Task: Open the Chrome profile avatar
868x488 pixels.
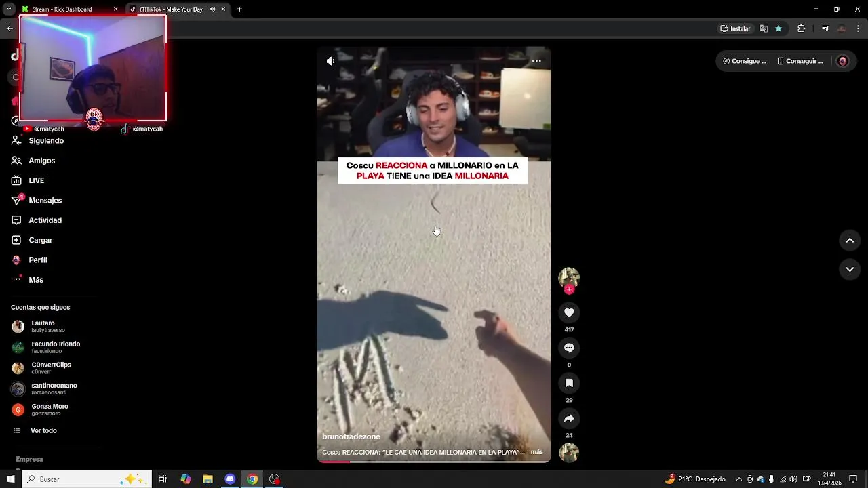Action: [x=842, y=28]
